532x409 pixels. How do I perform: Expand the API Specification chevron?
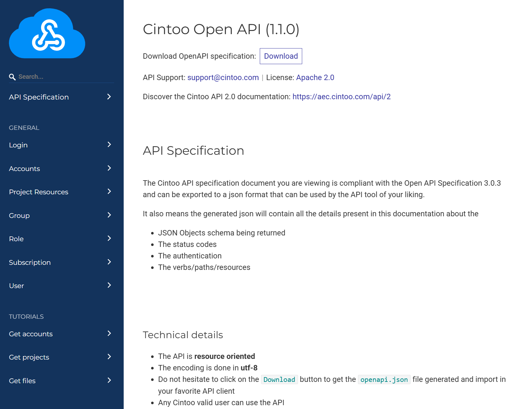[x=109, y=97]
